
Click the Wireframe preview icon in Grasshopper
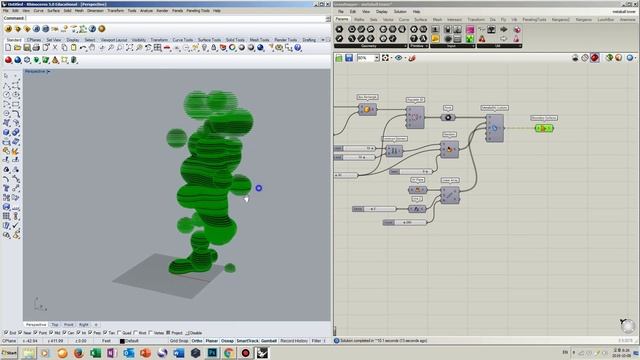pos(585,58)
